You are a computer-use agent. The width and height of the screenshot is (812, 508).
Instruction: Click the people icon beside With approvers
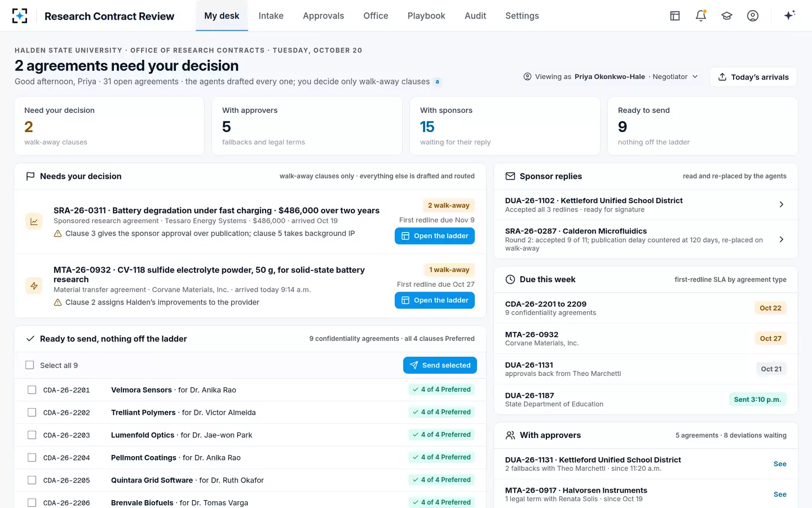click(x=510, y=435)
